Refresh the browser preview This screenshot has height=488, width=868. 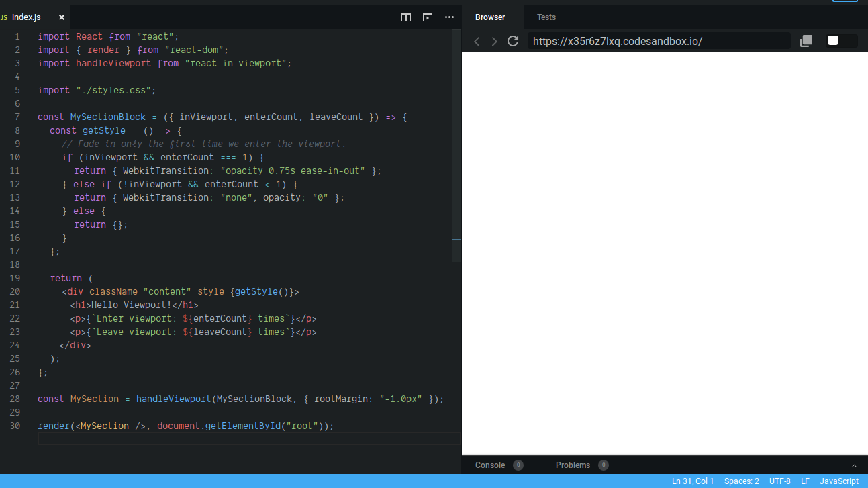point(513,41)
